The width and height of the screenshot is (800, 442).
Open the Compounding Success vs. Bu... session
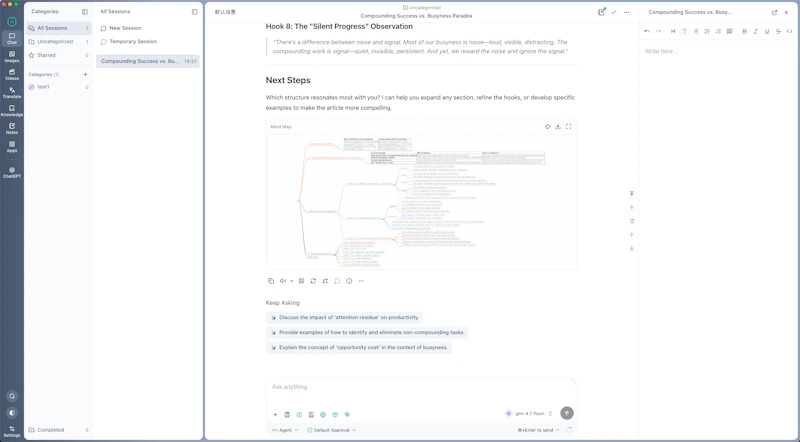point(148,61)
